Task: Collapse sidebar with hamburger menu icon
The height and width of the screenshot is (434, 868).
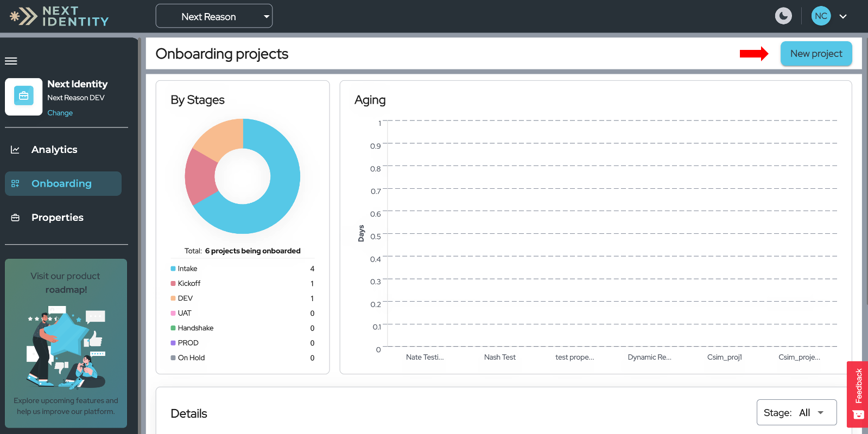Action: click(11, 61)
